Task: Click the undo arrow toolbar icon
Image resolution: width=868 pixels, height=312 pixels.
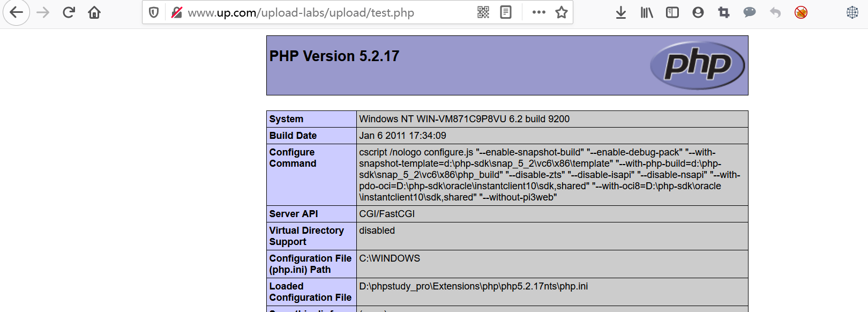Action: [775, 12]
